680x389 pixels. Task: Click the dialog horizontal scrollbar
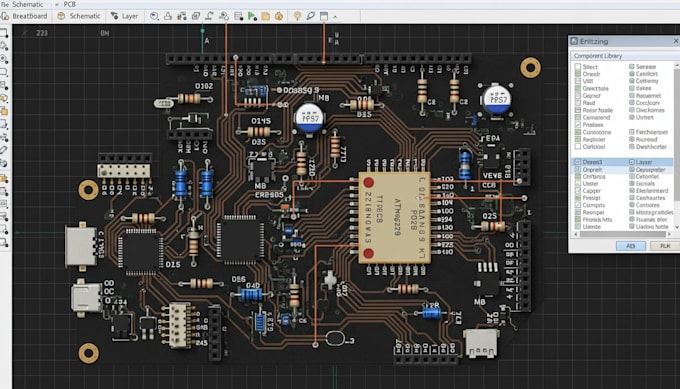(x=623, y=234)
